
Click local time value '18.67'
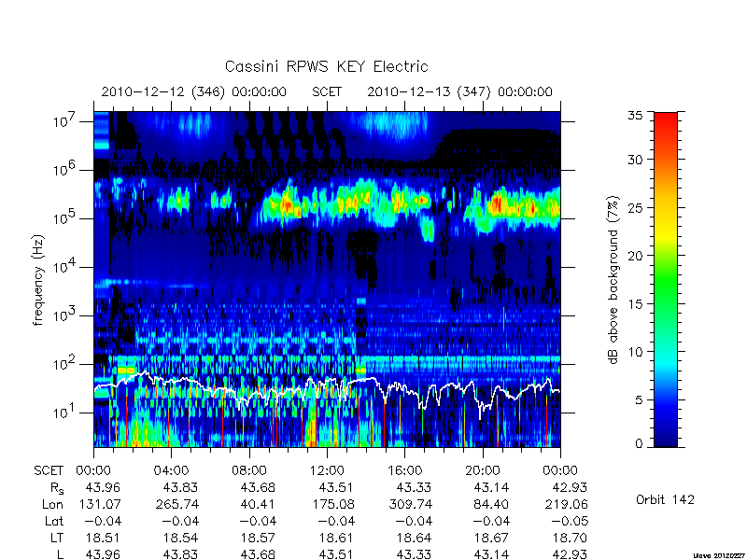[x=491, y=538]
